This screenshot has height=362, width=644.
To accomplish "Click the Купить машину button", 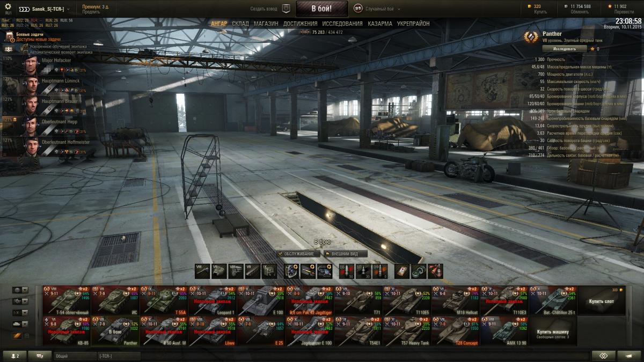I will [x=552, y=331].
